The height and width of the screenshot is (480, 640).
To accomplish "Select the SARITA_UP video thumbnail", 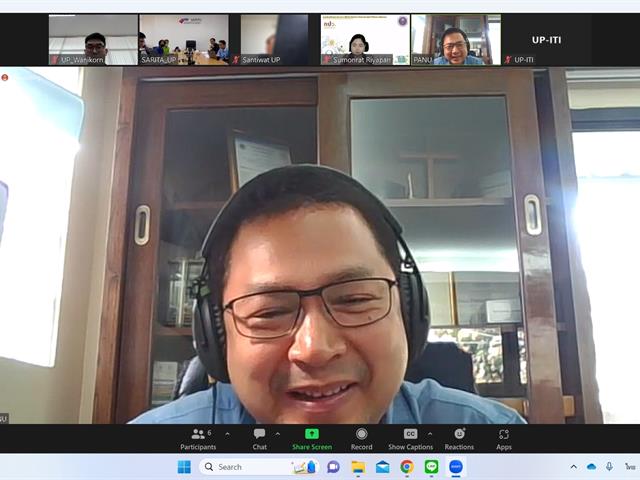I will point(184,40).
